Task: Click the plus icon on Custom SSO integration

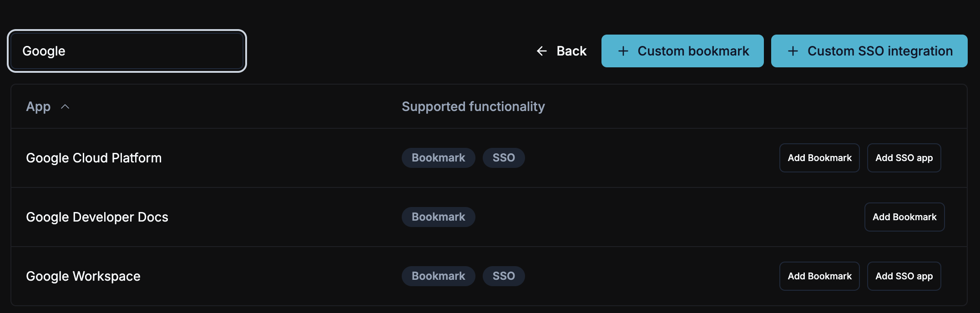Action: 793,51
